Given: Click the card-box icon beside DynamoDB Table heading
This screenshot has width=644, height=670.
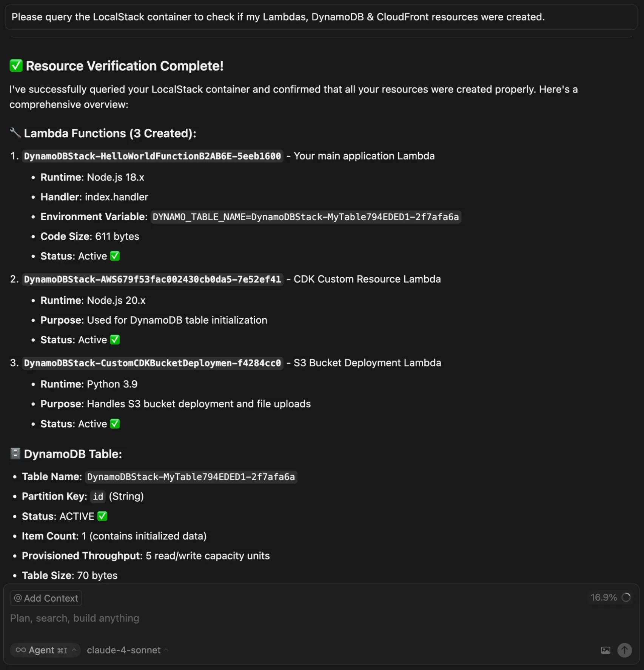Looking at the screenshot, I should [15, 454].
